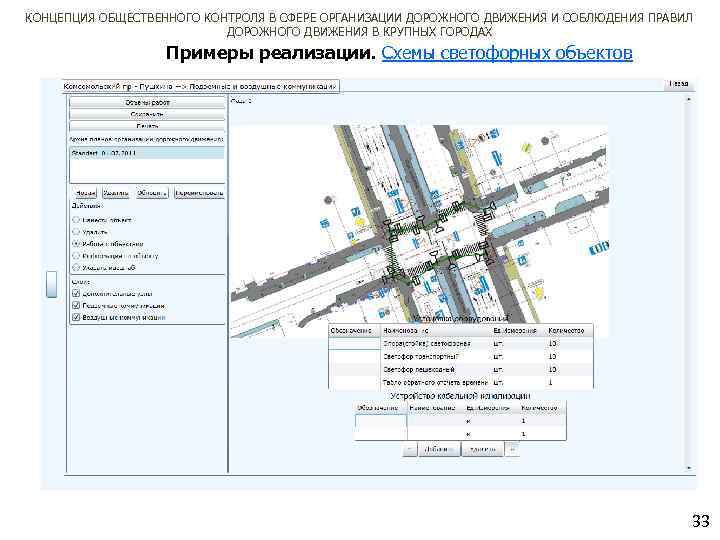Click the scroll-up arrow of the map pane
The height and width of the screenshot is (540, 720).
coord(688,99)
